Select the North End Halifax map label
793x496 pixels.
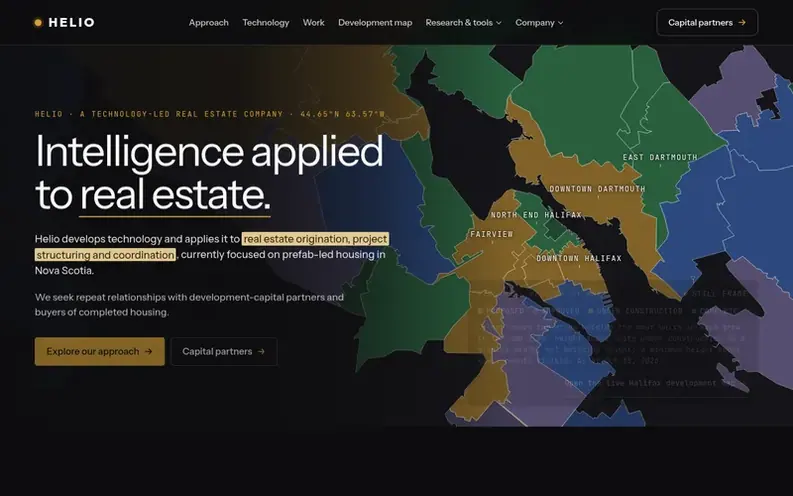(x=536, y=215)
